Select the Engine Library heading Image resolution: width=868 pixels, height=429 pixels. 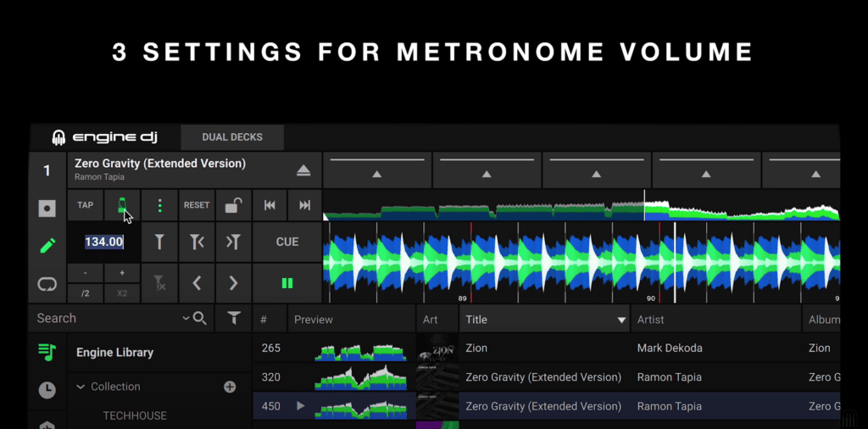114,353
